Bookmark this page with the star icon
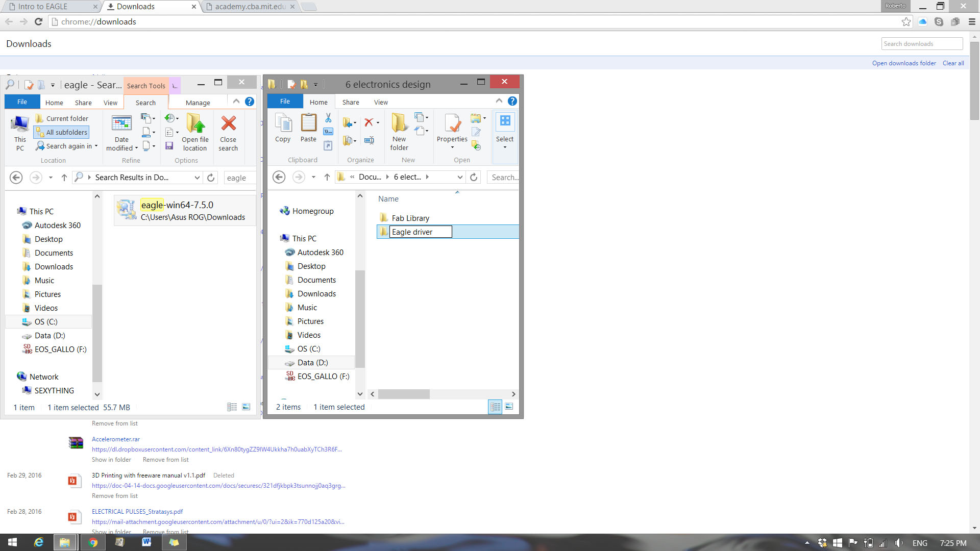Viewport: 980px width, 551px height. click(906, 21)
